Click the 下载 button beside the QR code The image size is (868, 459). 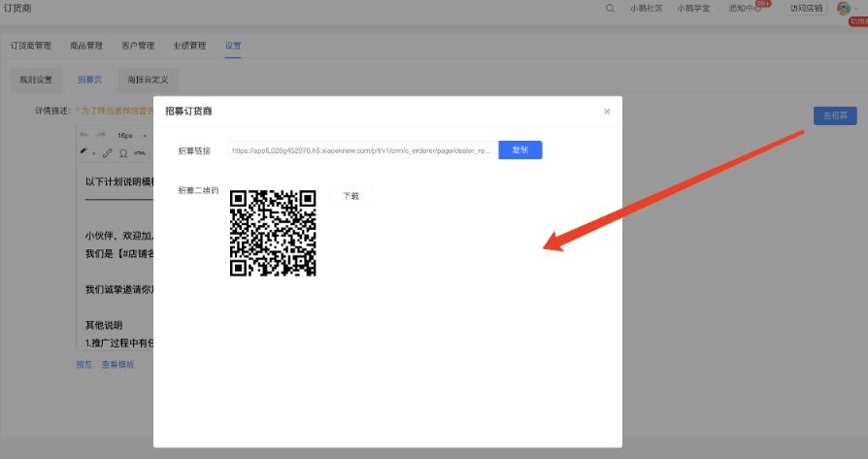(351, 196)
